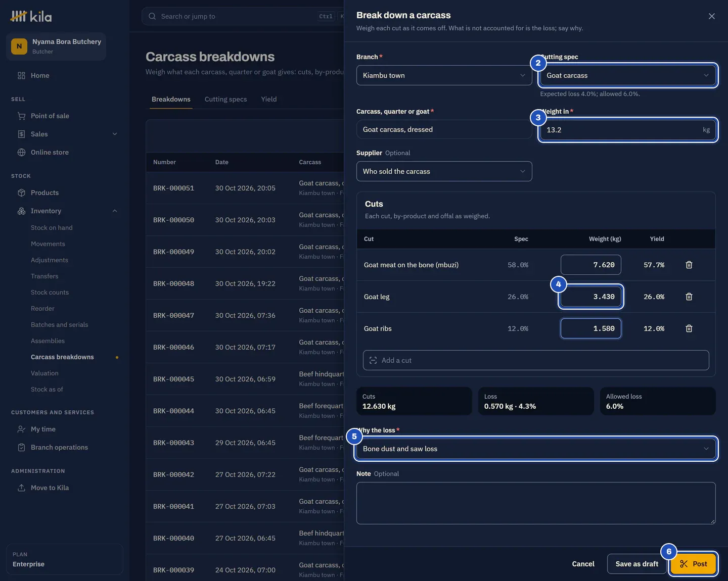728x581 pixels.
Task: Switch to the Cutting specs tab
Action: point(225,99)
